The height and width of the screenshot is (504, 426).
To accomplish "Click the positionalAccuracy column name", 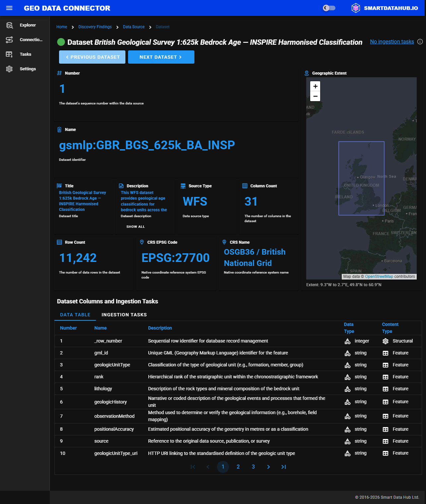I will [114, 429].
